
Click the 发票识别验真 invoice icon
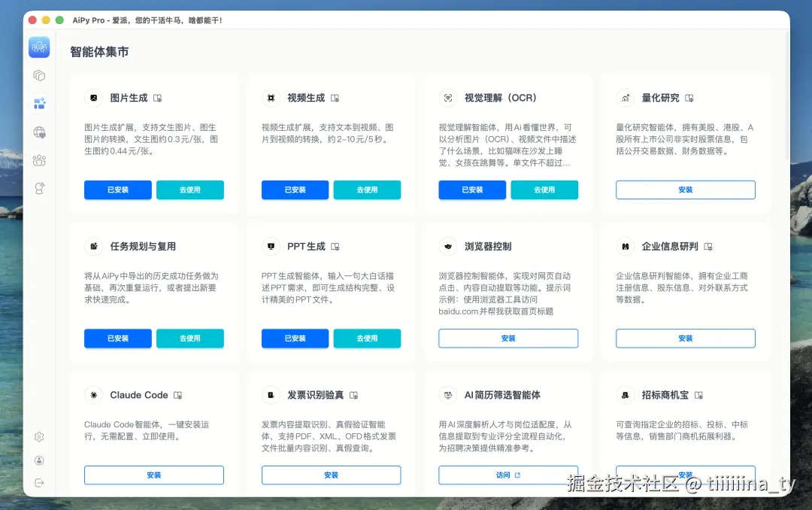[271, 395]
